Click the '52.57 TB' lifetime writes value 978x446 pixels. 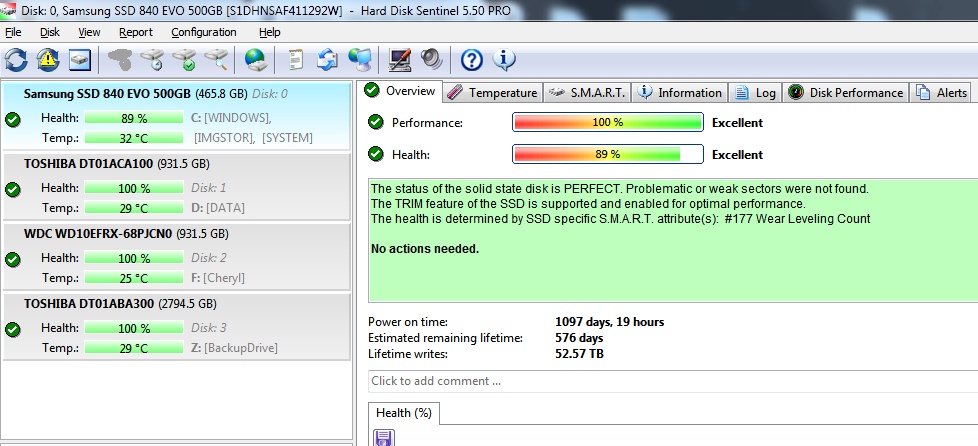point(579,354)
